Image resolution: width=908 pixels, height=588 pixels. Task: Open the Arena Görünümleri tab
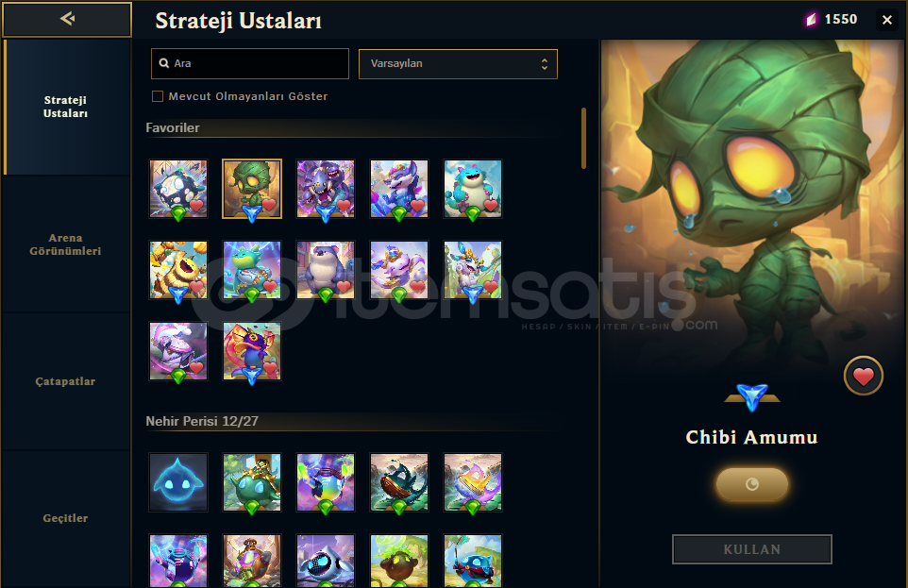click(x=66, y=244)
